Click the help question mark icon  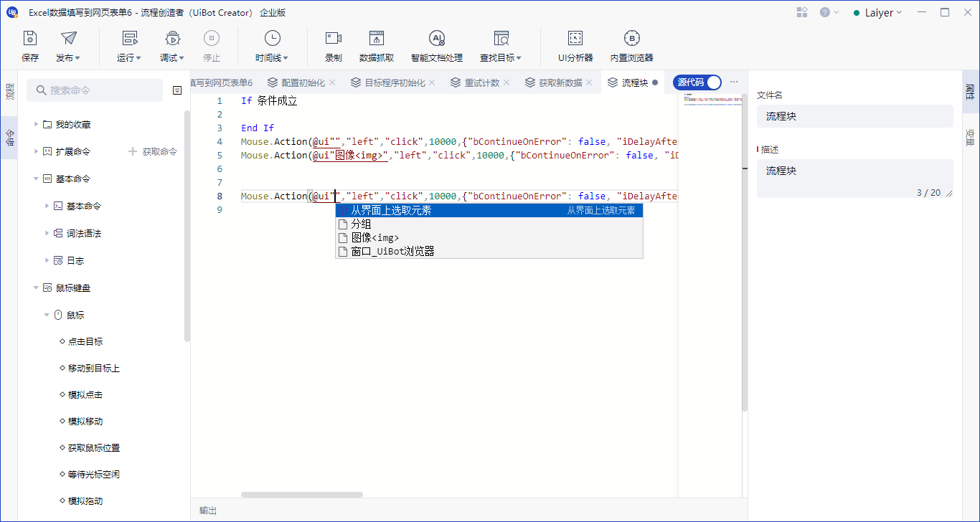(x=825, y=12)
